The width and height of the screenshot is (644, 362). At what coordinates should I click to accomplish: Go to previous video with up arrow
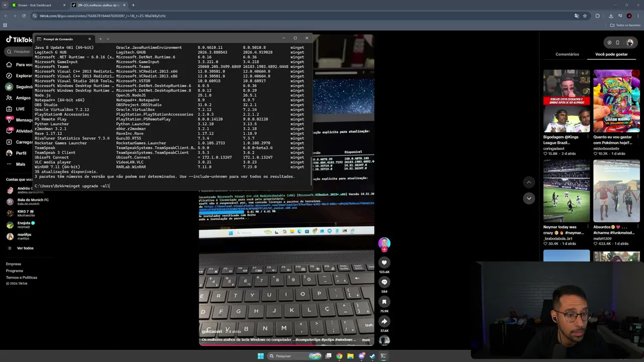click(x=529, y=182)
